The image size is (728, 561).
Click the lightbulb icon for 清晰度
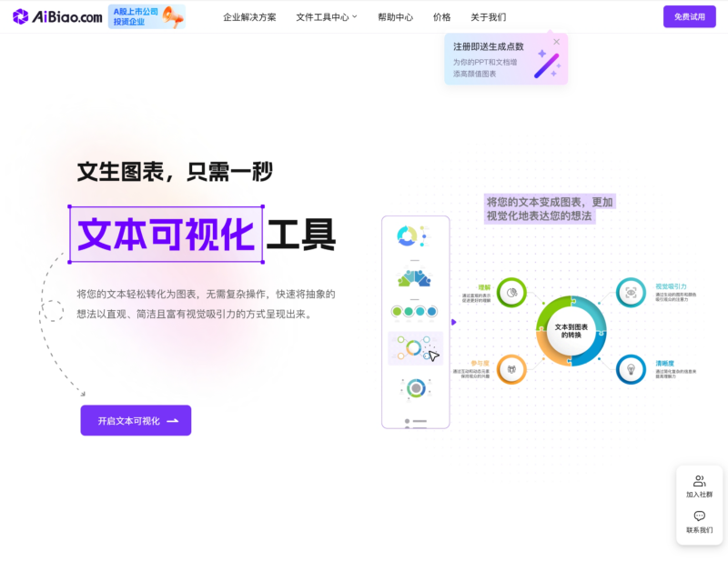click(x=631, y=369)
